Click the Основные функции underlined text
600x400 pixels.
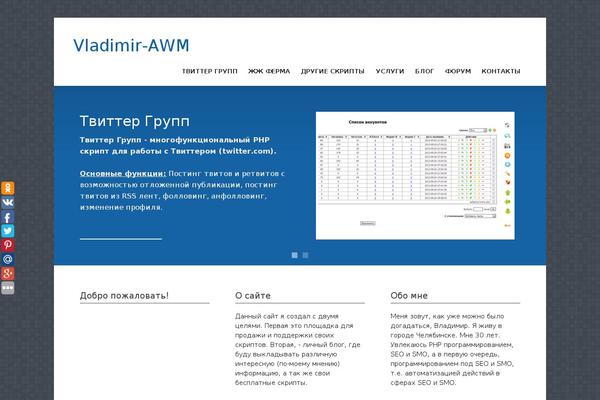click(x=123, y=173)
